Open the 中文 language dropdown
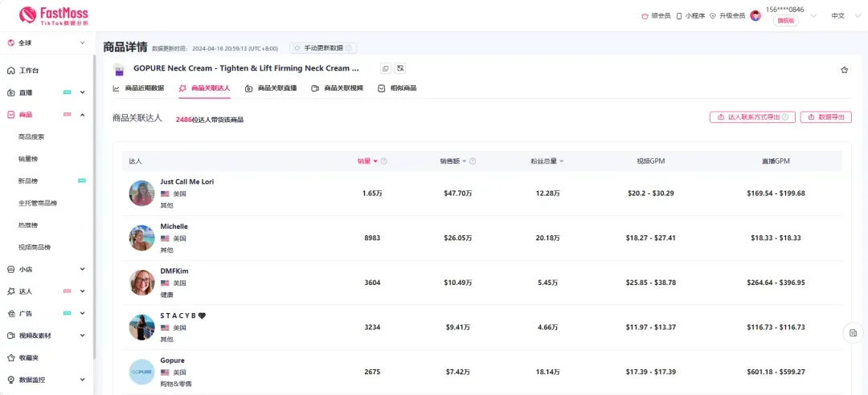The width and height of the screenshot is (868, 395). tap(842, 15)
